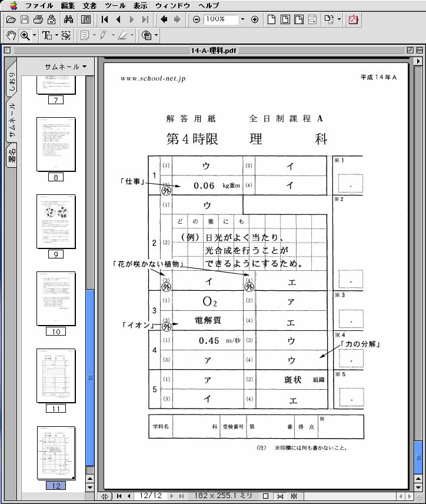Screen dimensions: 426x504
Task: Go to first page from status bar
Action: [119, 496]
